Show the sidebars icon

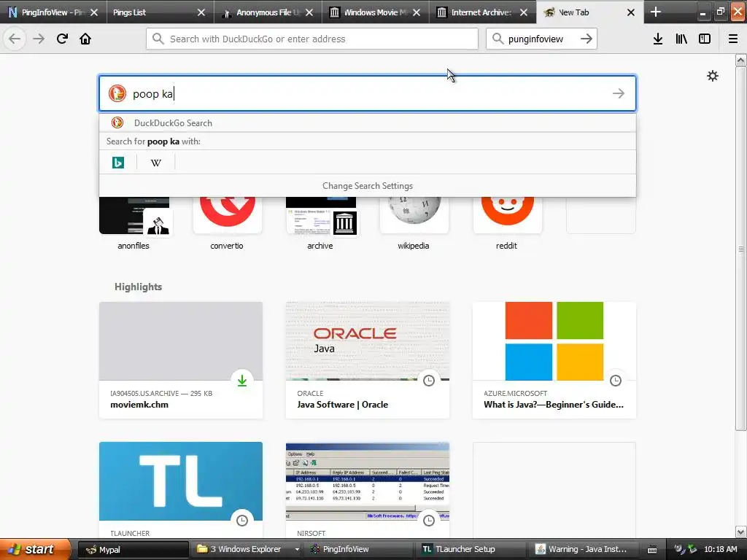pyautogui.click(x=705, y=39)
